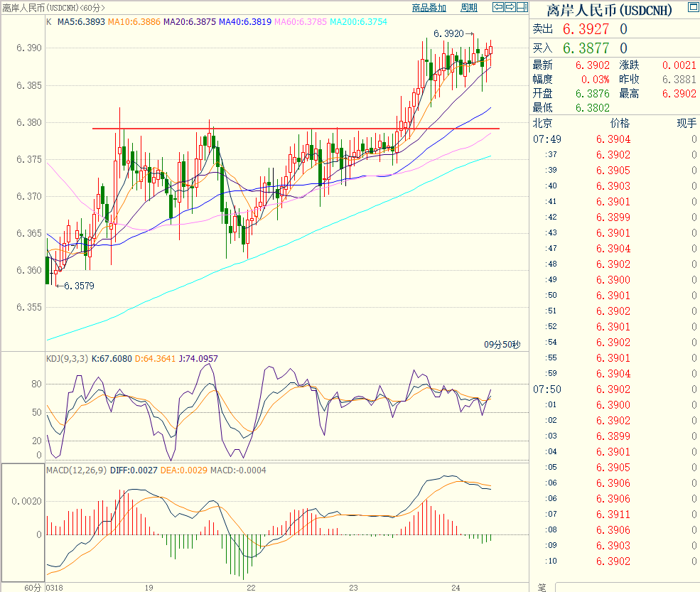This screenshot has width=700, height=592.
Task: Click the orange MA10:6.3886 label
Action: (x=134, y=21)
